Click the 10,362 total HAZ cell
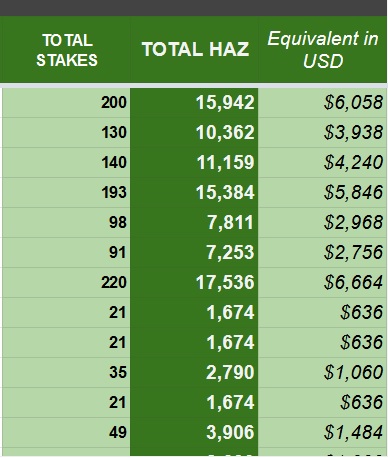This screenshot has width=388, height=458. tap(194, 132)
